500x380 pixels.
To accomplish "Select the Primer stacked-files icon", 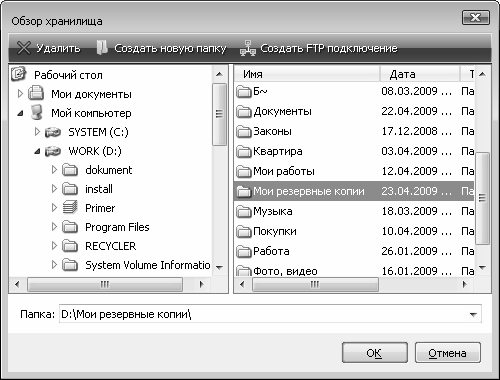I will pos(70,207).
